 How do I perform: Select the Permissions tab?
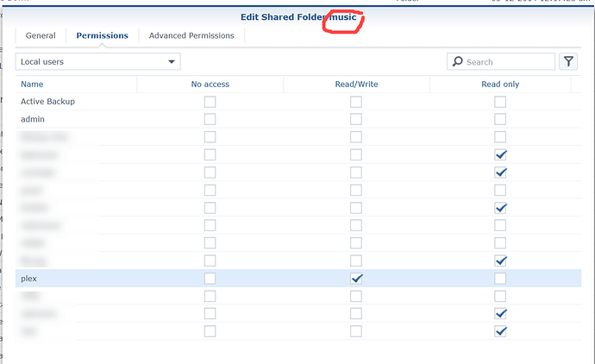click(102, 35)
